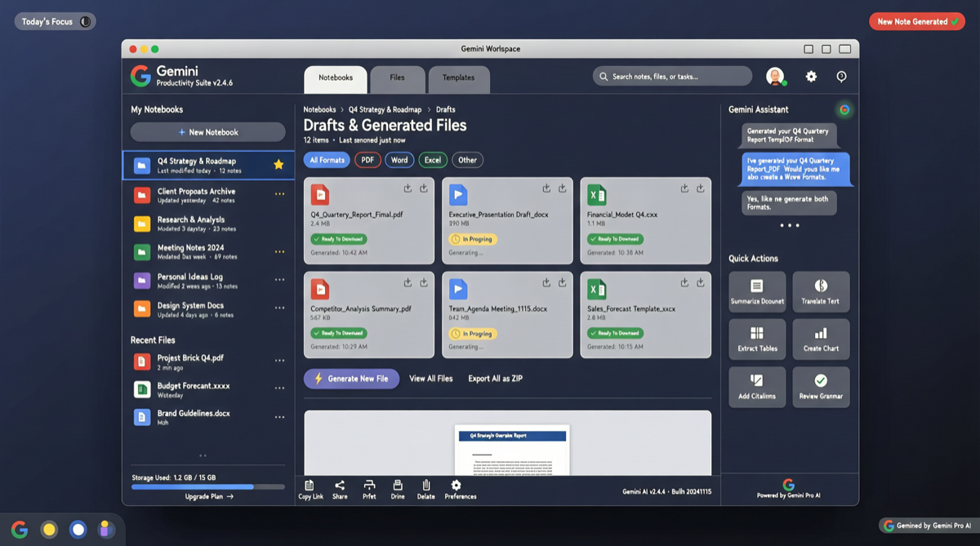Switch to the Templates tab
Screen dimensions: 980x546
(458, 79)
